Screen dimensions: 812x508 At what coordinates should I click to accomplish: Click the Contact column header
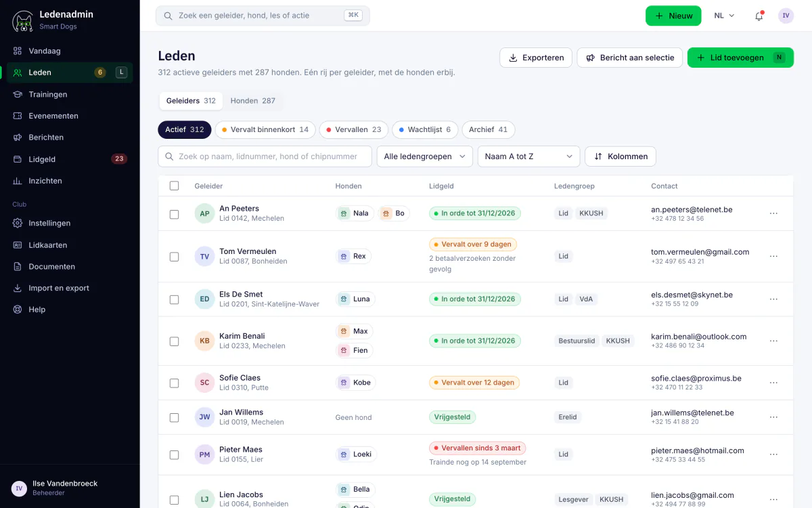click(664, 186)
